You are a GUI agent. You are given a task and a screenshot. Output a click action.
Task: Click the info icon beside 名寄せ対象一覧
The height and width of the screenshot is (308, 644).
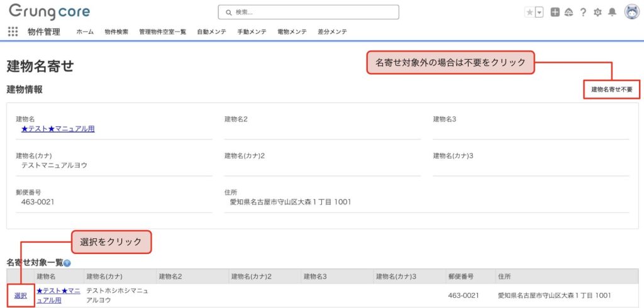click(67, 263)
